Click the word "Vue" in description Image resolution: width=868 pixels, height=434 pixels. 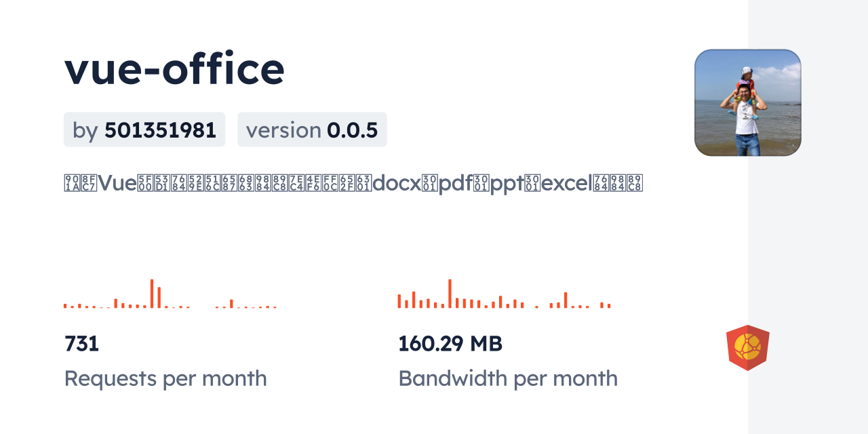point(117,183)
